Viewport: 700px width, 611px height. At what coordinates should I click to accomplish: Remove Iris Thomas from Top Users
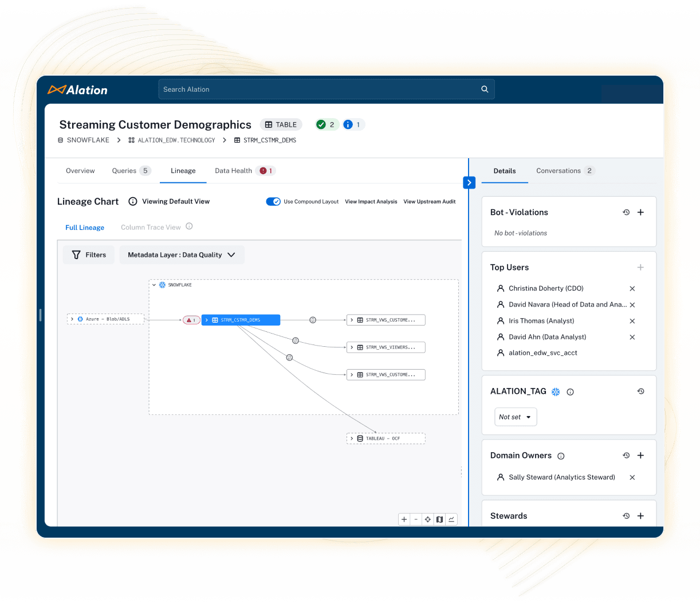pyautogui.click(x=632, y=321)
